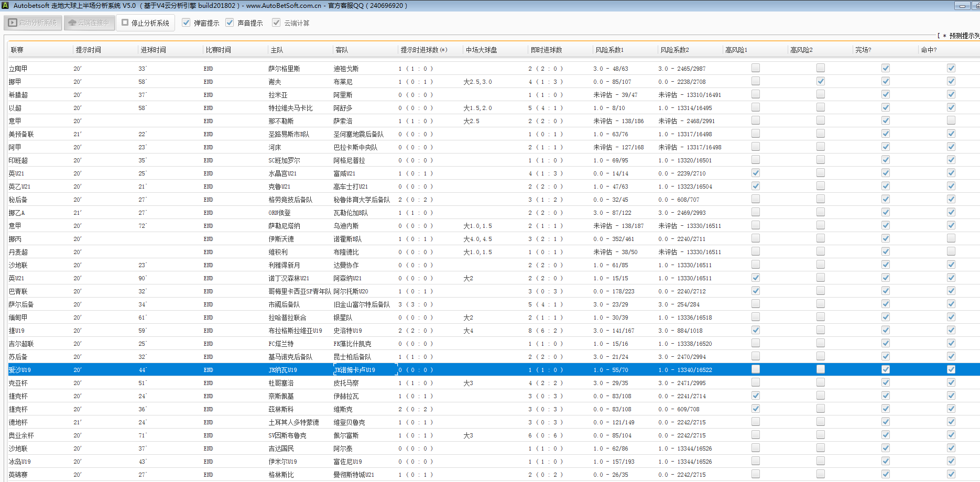Uncheck 完场? in the 立陶甲 row

tap(886, 68)
